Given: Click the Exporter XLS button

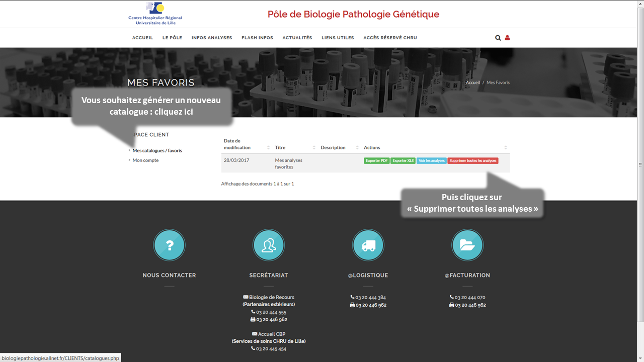Looking at the screenshot, I should (403, 161).
